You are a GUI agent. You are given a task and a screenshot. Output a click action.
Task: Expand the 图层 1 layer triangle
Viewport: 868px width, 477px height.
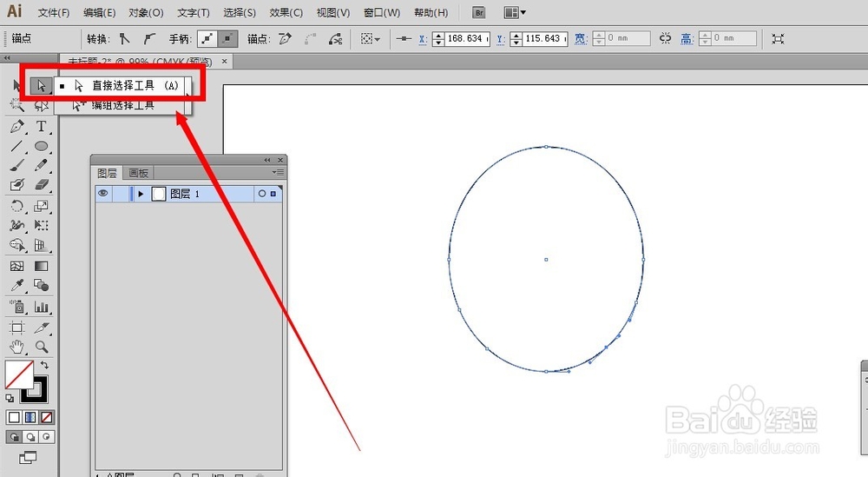tap(141, 194)
